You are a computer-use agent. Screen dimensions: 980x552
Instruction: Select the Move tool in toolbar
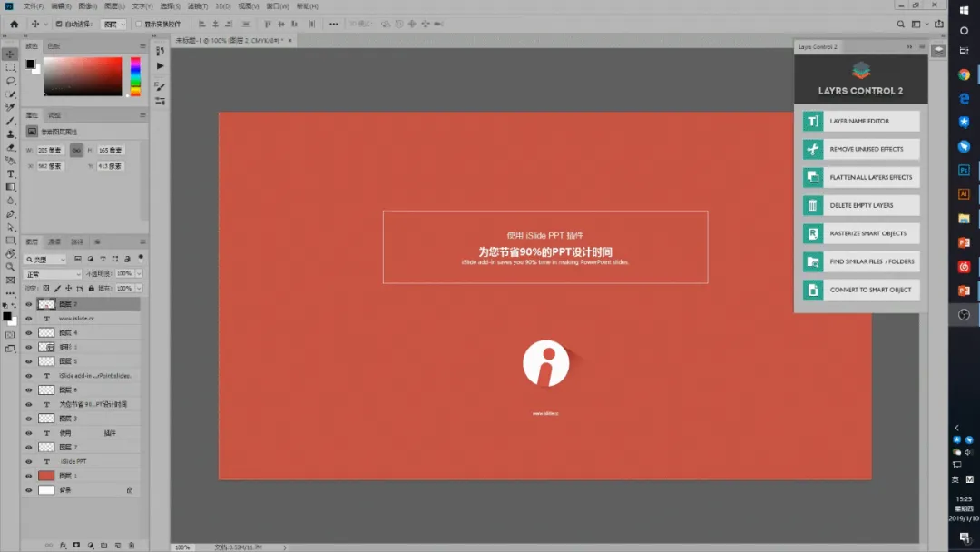(10, 54)
